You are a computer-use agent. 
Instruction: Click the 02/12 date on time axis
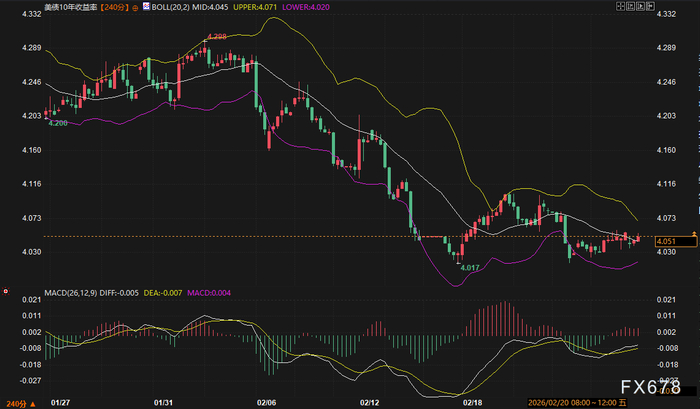point(369,402)
